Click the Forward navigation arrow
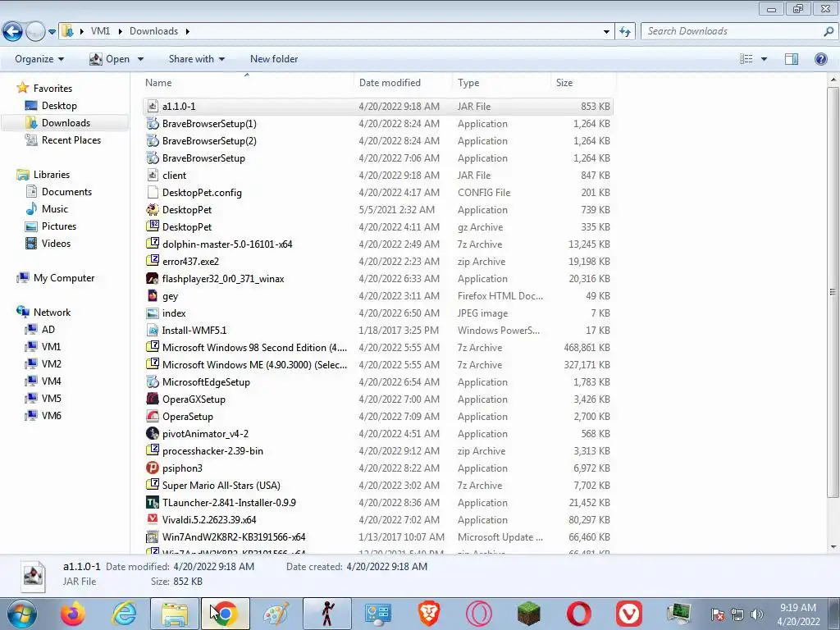This screenshot has width=840, height=630. click(35, 32)
